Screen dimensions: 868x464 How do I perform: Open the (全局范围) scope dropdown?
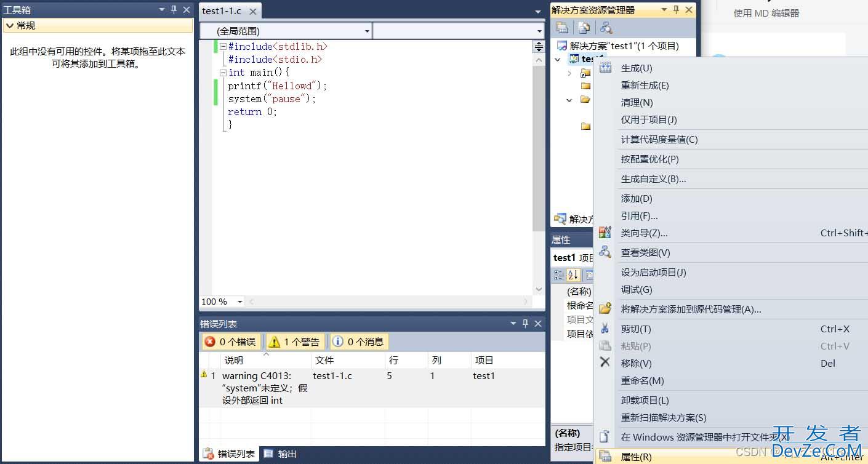[x=286, y=31]
